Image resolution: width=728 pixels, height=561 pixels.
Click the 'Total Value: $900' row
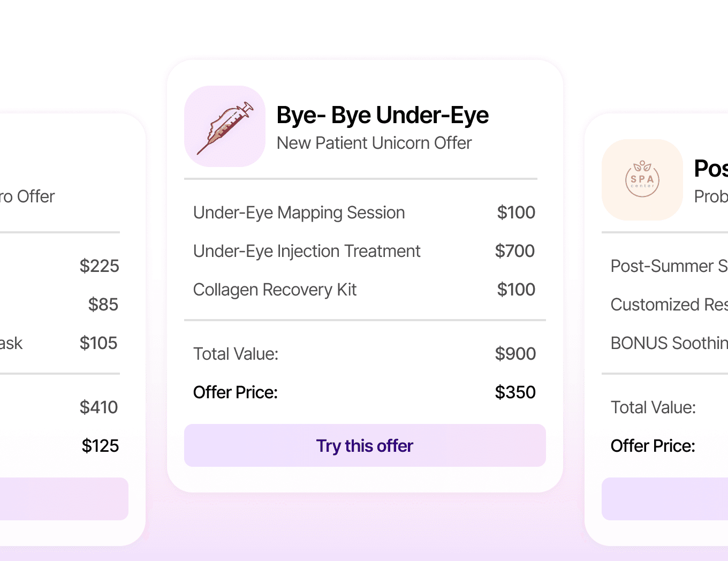click(x=365, y=353)
